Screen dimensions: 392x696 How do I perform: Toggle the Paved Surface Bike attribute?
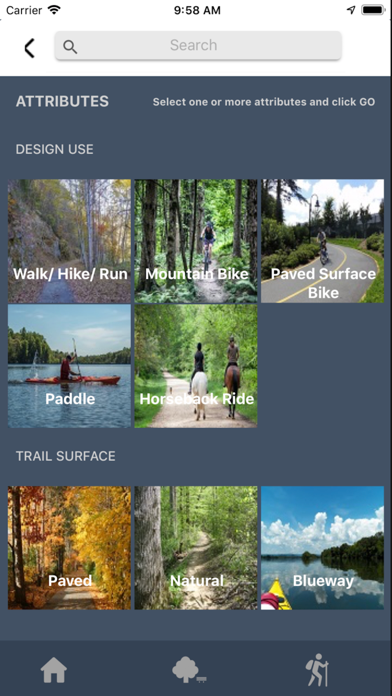coord(322,241)
